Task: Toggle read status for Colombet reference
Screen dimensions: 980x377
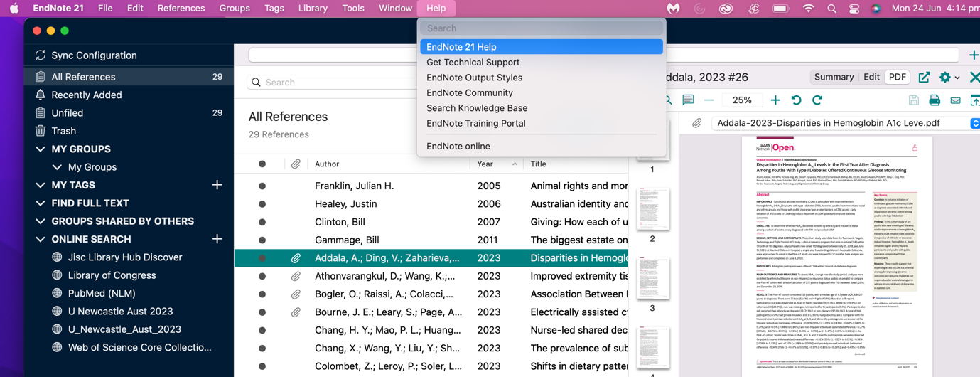Action: (x=262, y=366)
